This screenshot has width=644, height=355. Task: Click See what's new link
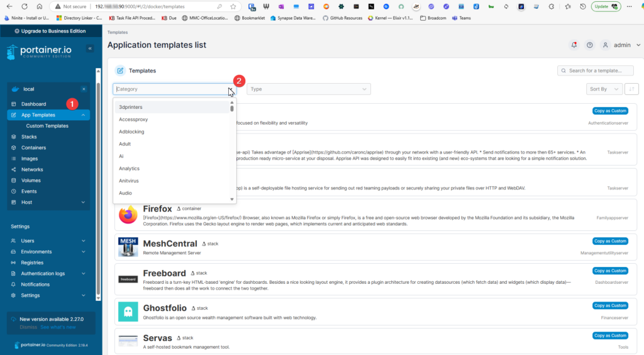point(58,327)
